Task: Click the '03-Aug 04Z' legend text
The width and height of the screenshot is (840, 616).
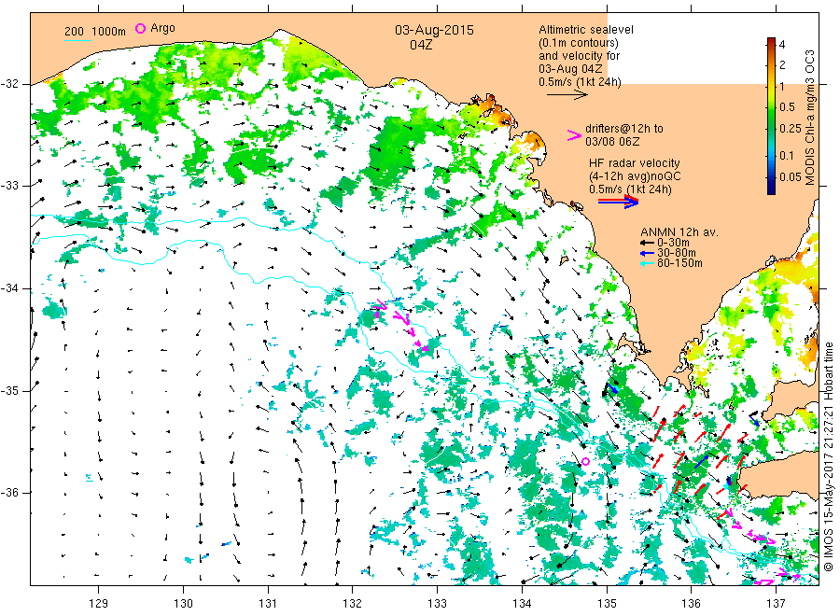Action: (570, 69)
